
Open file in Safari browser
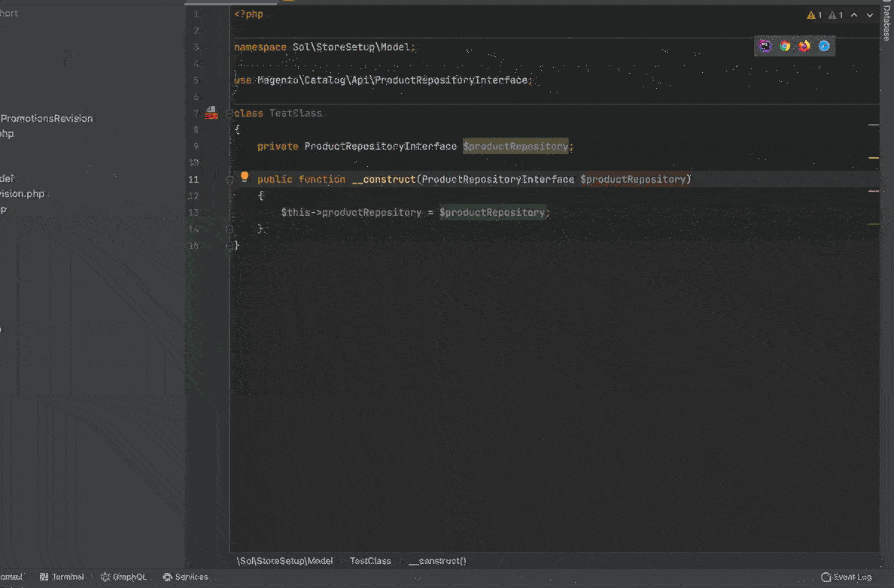tap(824, 46)
